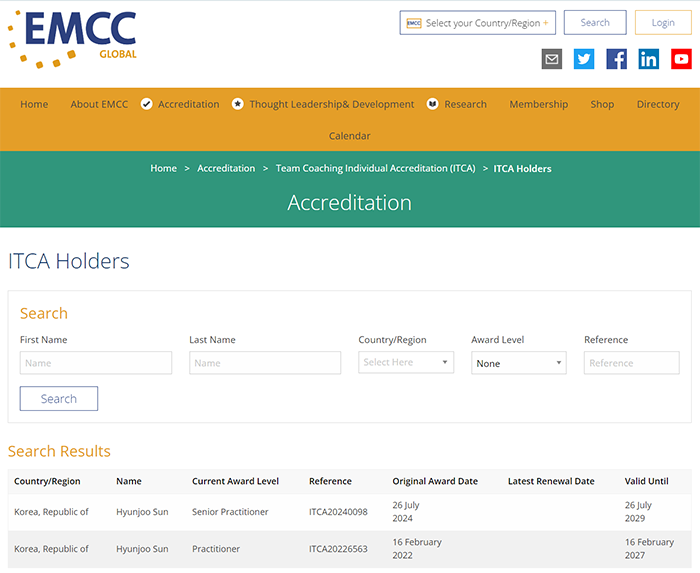
Task: Follow the Home breadcrumb link
Action: tap(163, 168)
